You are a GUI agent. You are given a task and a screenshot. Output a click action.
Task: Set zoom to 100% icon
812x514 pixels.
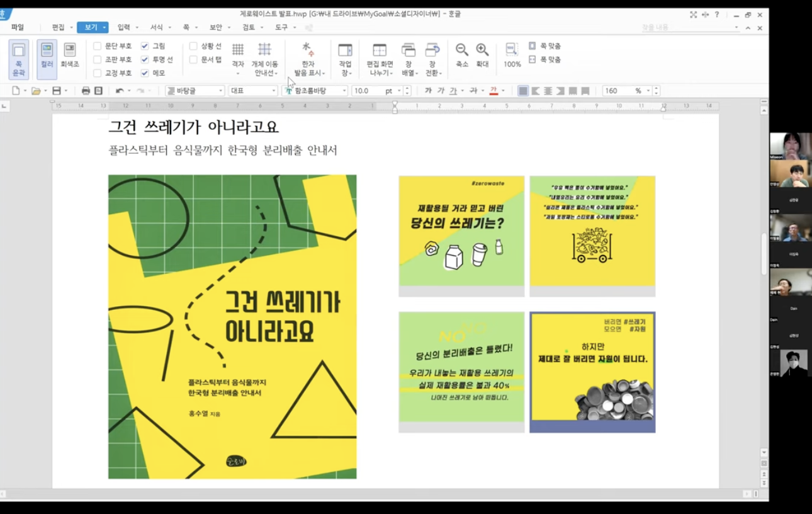[x=512, y=55]
